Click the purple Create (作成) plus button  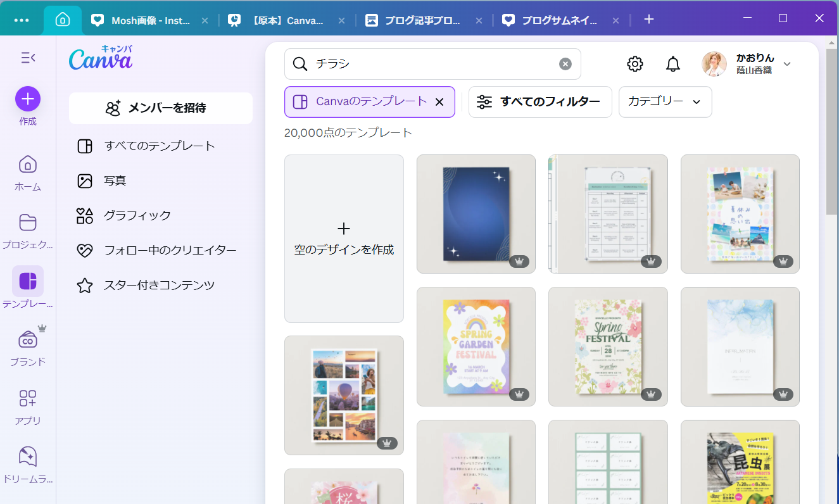point(28,99)
